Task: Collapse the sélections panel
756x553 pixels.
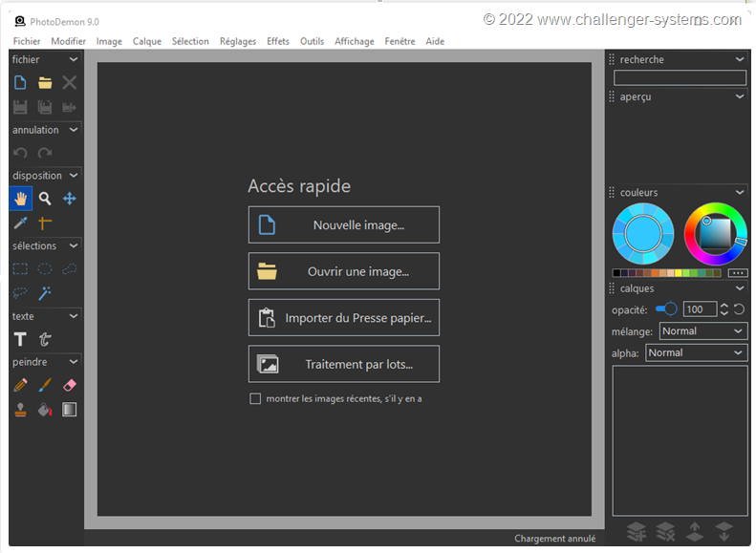Action: pyautogui.click(x=74, y=245)
